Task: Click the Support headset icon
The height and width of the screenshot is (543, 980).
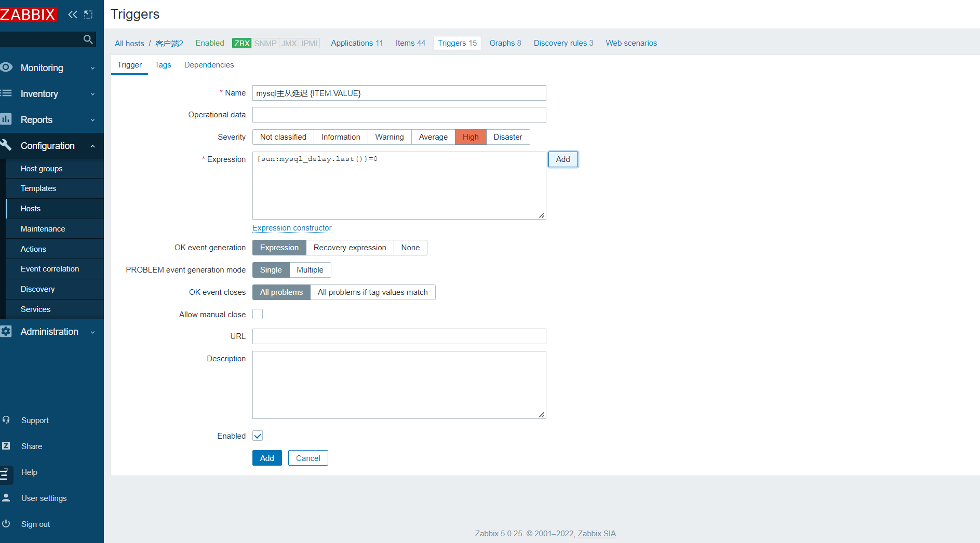Action: coord(6,420)
